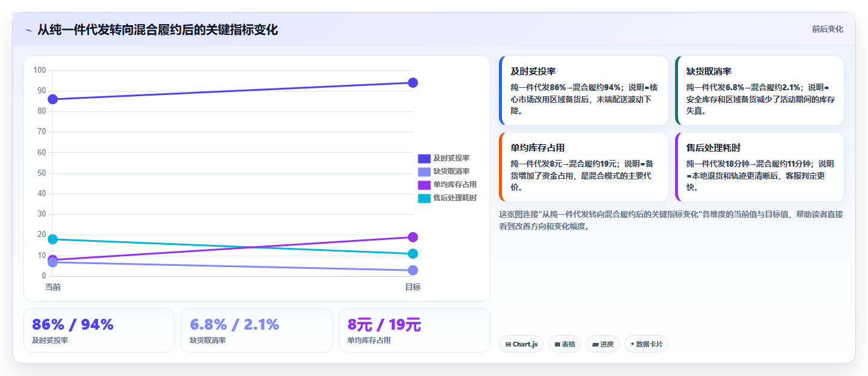Viewport: 868px width, 376px height.
Task: Toggle 售后处理耗时 legend entry
Action: (x=447, y=198)
